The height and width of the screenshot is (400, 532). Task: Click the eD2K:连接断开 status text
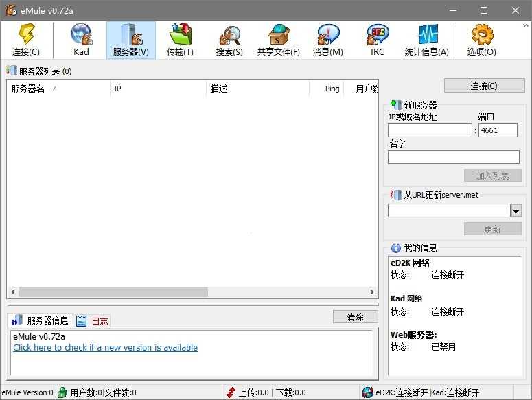(402, 392)
